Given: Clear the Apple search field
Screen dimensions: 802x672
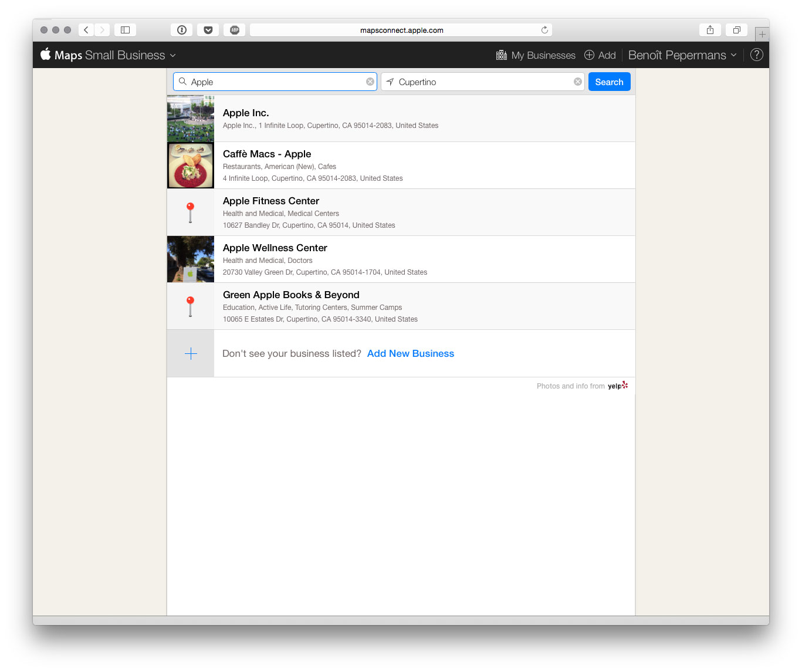Looking at the screenshot, I should (370, 82).
